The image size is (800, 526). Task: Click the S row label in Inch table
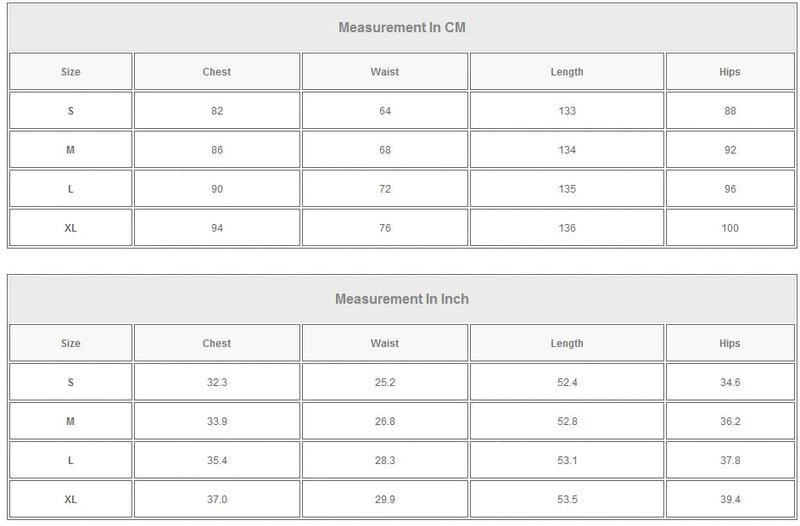(x=70, y=382)
